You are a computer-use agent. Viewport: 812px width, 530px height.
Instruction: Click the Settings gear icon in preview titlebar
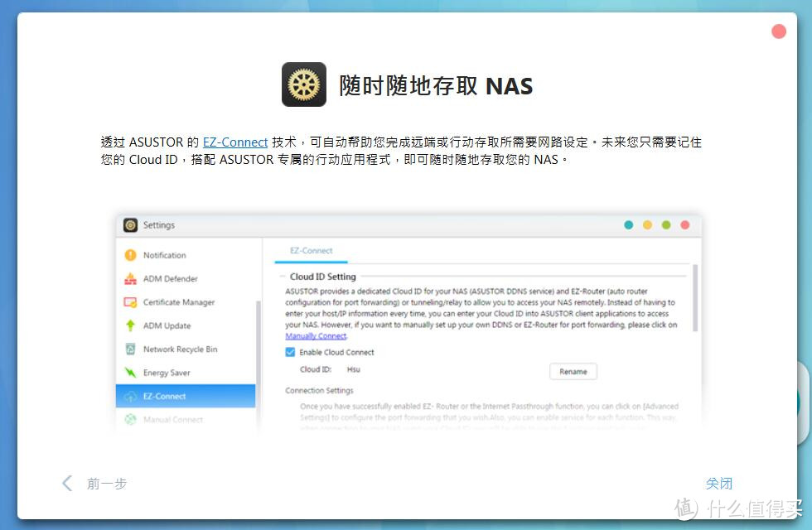[131, 225]
